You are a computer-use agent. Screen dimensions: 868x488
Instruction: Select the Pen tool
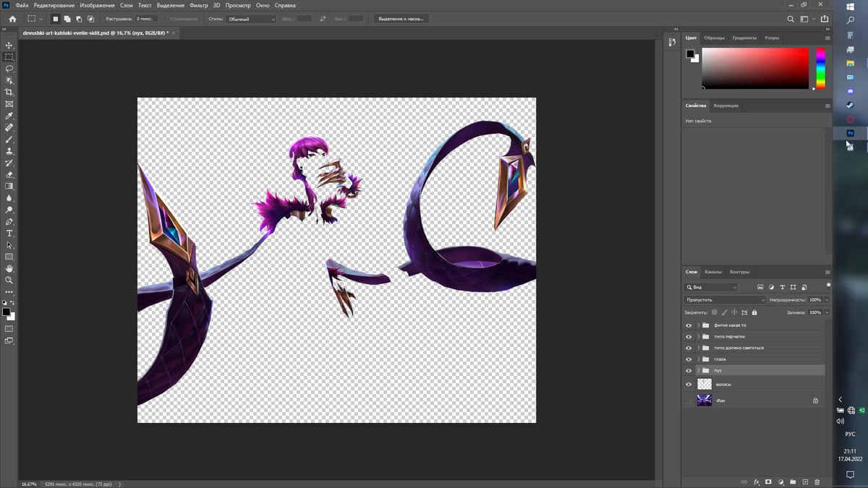click(x=9, y=221)
